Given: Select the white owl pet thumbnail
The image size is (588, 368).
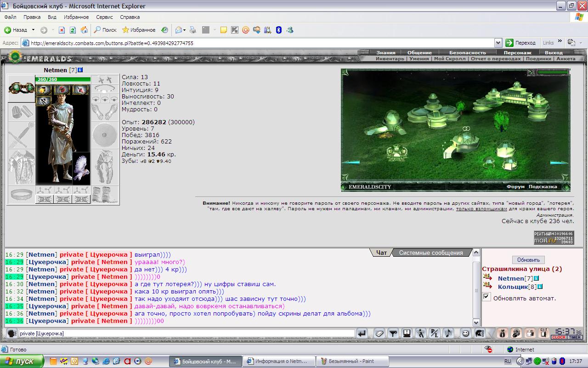Looking at the screenshot, I should point(81,168).
